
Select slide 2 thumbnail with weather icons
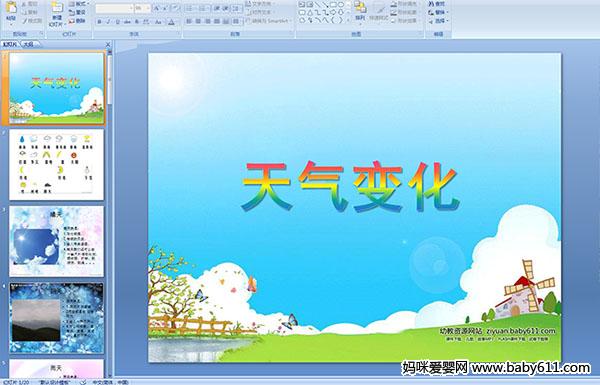tap(56, 165)
